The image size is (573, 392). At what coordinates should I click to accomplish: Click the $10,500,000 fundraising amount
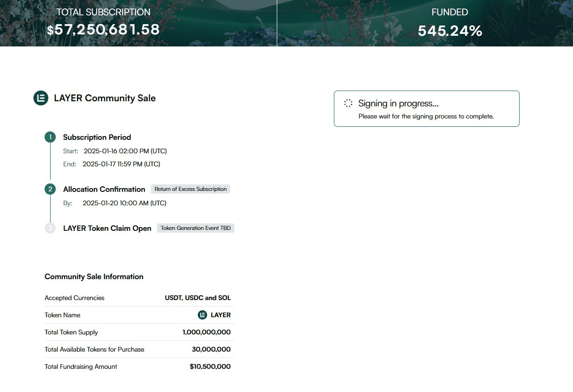(x=210, y=366)
